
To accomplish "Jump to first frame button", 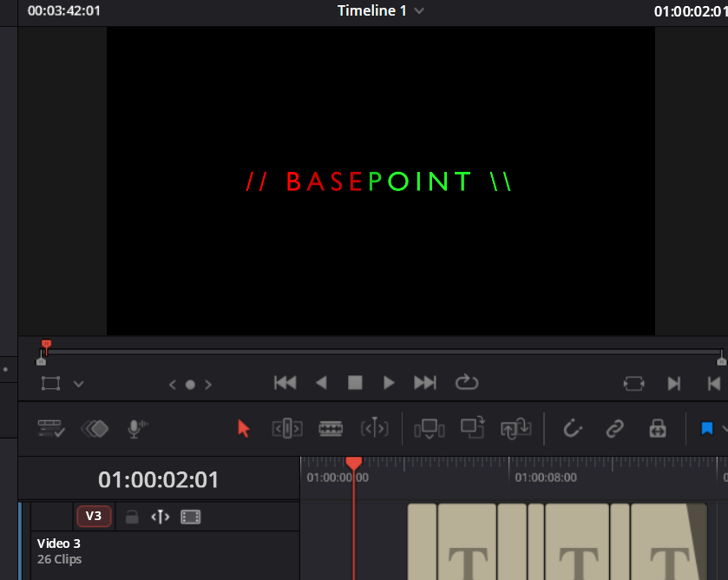I will pos(285,383).
